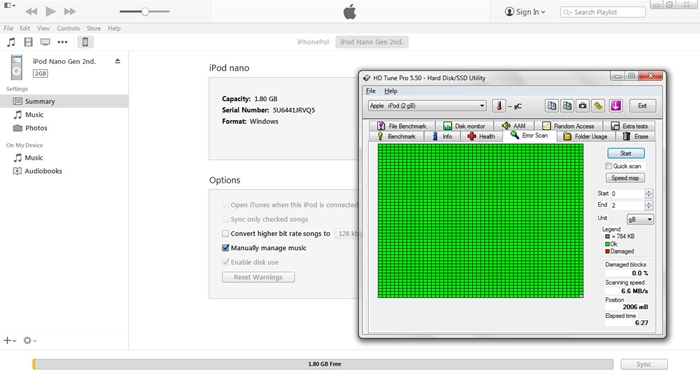Open the iTunes Edit menu
This screenshot has width=700, height=375.
25,28
